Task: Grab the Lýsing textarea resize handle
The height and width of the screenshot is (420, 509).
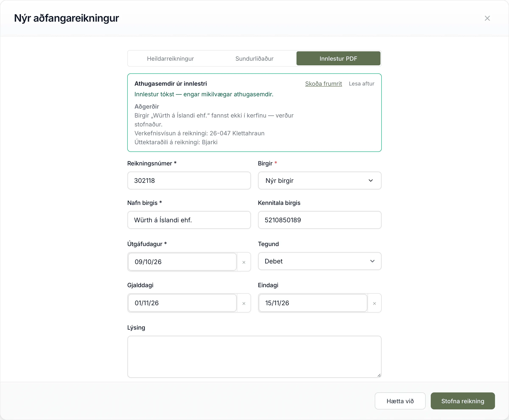Action: (x=379, y=375)
